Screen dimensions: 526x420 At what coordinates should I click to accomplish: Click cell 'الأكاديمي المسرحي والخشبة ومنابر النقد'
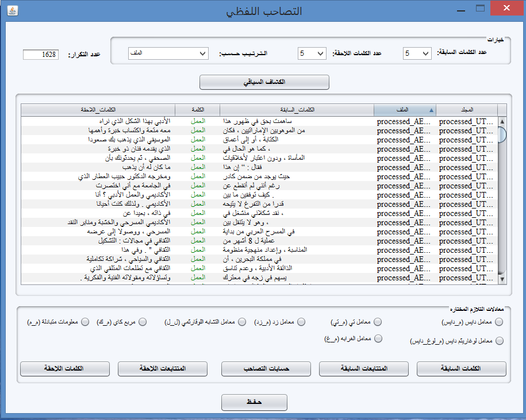98,222
